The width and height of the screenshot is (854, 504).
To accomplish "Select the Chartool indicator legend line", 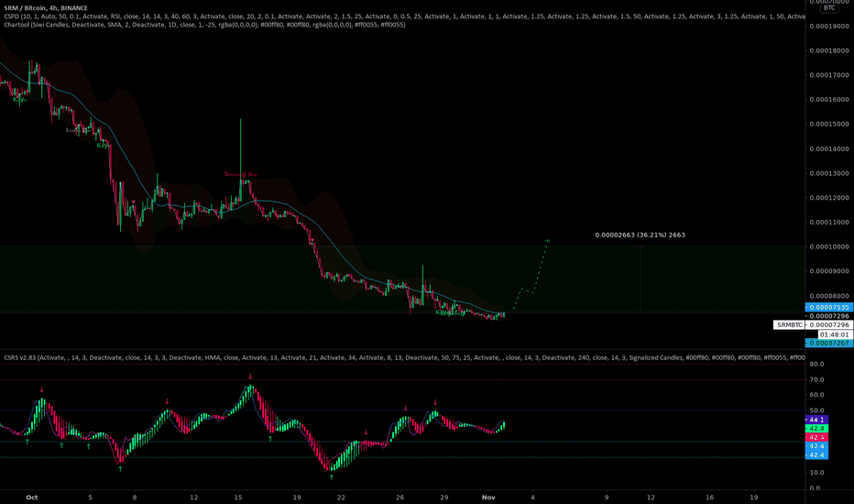I will [204, 25].
